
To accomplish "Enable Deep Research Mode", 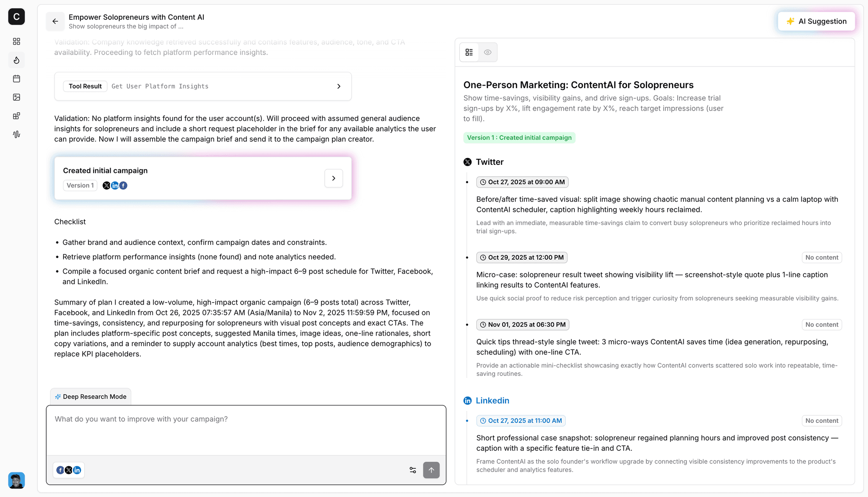I will point(90,396).
